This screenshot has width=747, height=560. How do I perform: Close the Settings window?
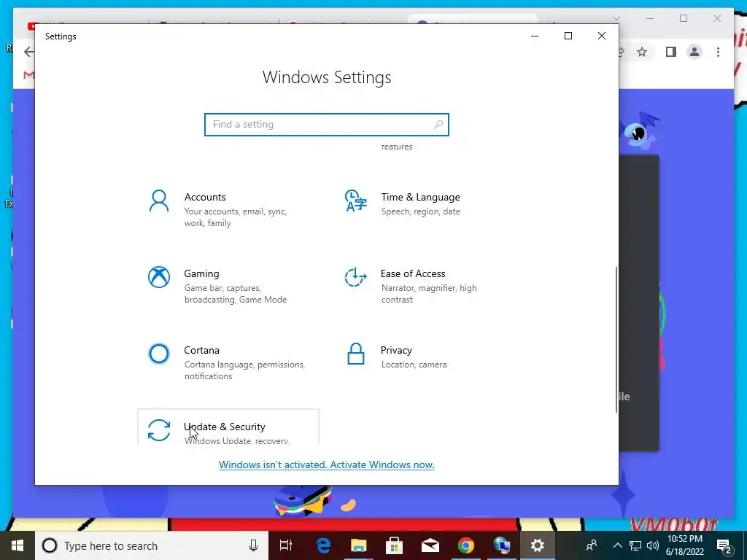(602, 36)
